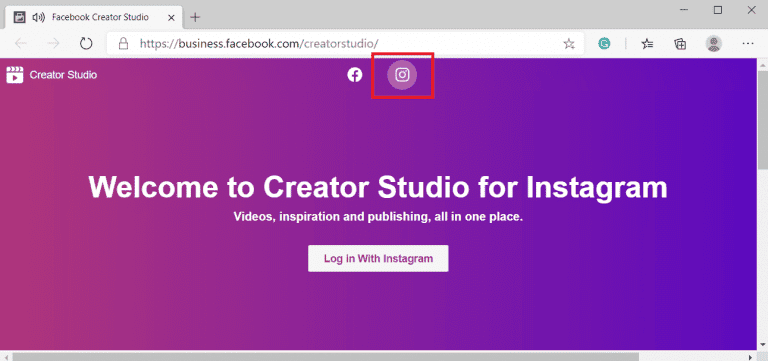The width and height of the screenshot is (768, 361).
Task: Open the Collections icon
Action: (x=680, y=44)
